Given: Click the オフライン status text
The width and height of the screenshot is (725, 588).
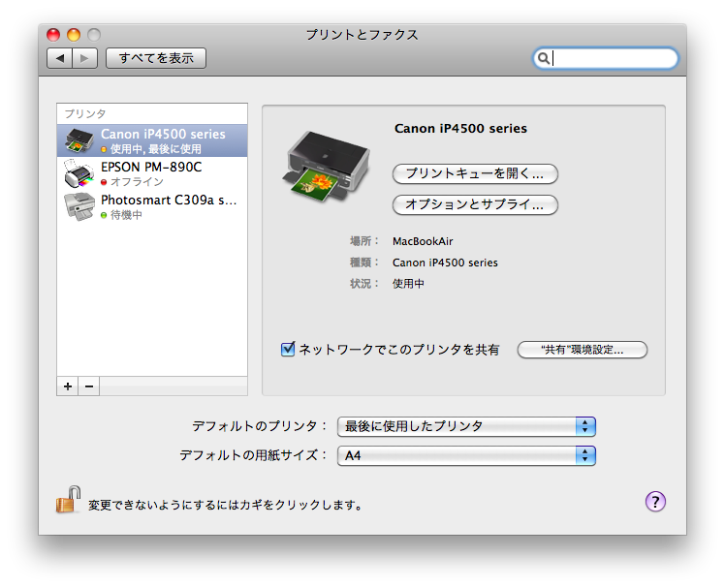Looking at the screenshot, I should point(137,182).
